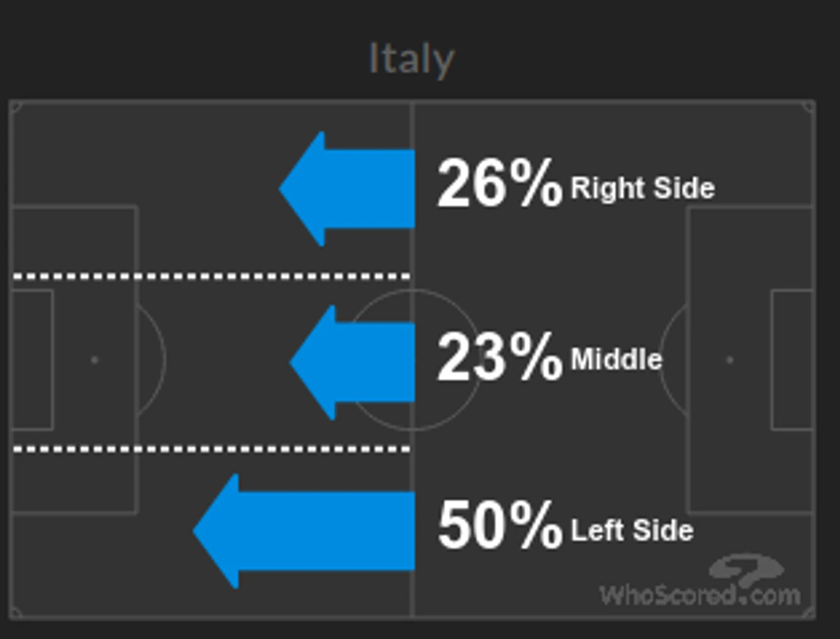This screenshot has height=639, width=840.
Task: Click the centre circle outline
Action: pyautogui.click(x=412, y=360)
